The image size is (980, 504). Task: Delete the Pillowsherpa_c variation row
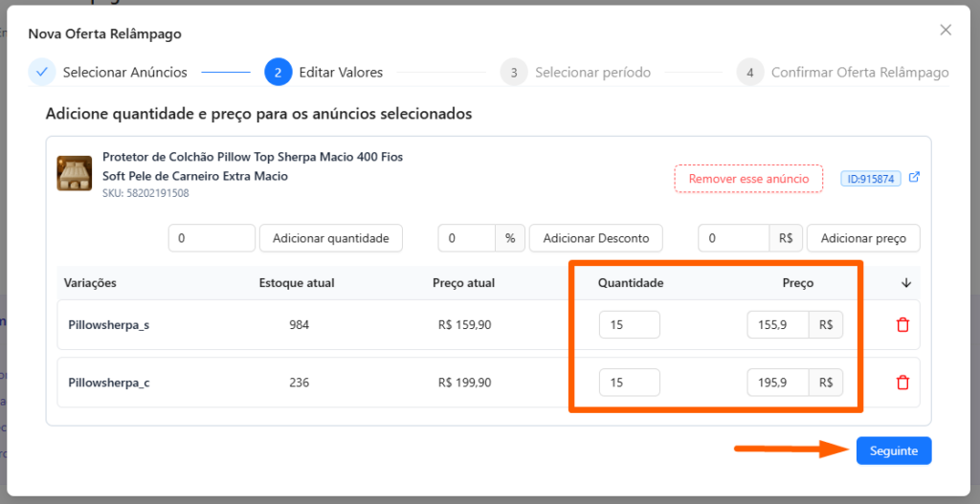tap(902, 383)
